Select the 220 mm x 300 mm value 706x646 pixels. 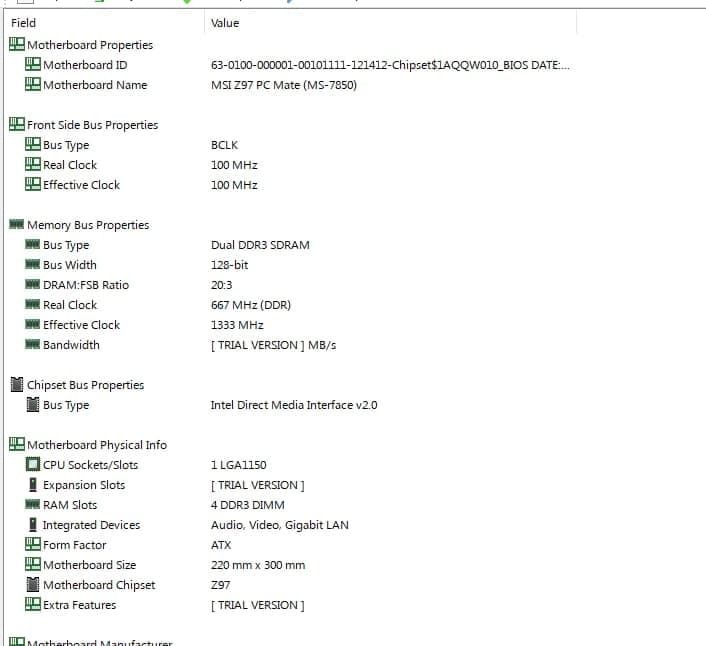tap(258, 565)
